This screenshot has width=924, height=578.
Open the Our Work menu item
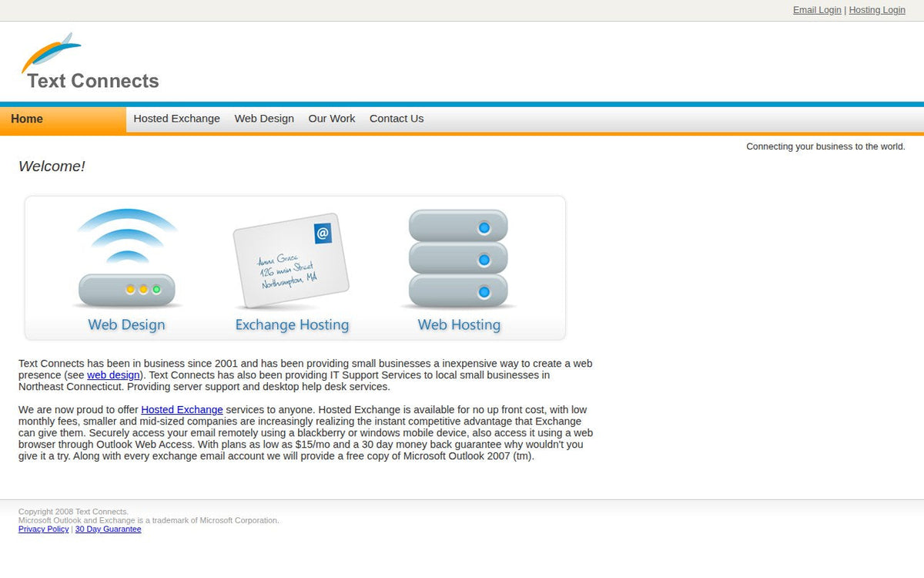tap(332, 119)
